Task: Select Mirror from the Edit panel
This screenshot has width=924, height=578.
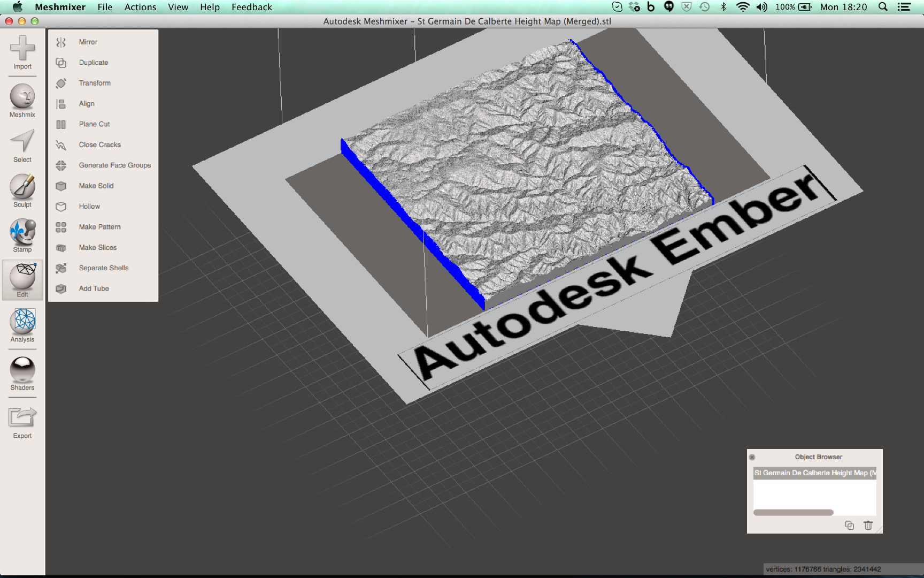Action: (88, 42)
